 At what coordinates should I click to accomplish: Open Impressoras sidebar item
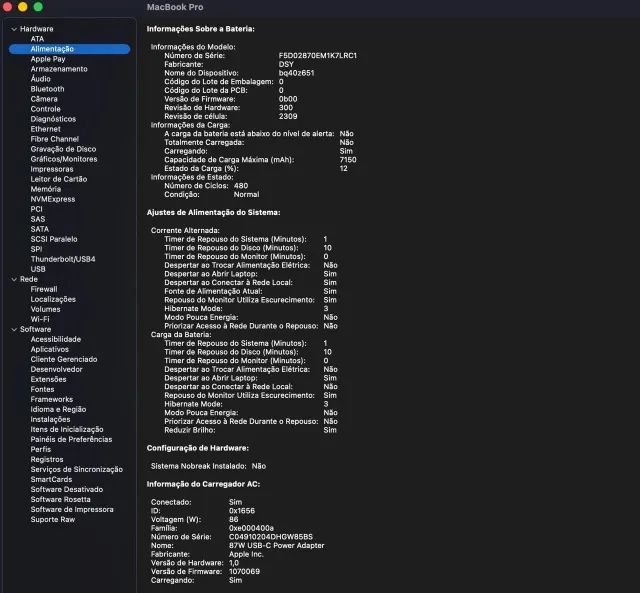[x=52, y=169]
